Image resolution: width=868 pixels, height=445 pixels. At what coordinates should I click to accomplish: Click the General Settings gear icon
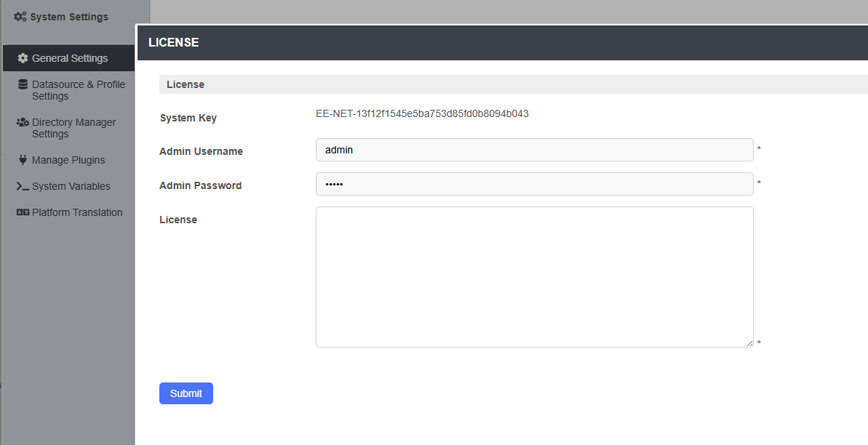coord(23,58)
